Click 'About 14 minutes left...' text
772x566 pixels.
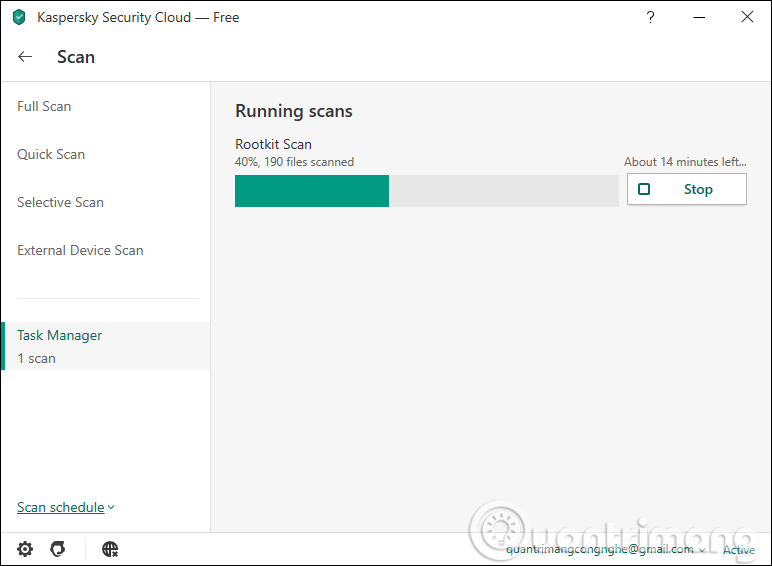[x=685, y=162]
